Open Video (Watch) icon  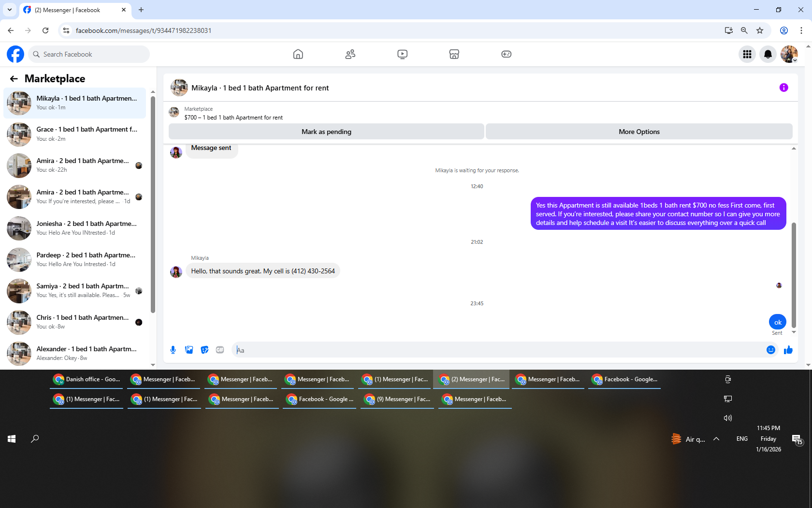pos(403,54)
